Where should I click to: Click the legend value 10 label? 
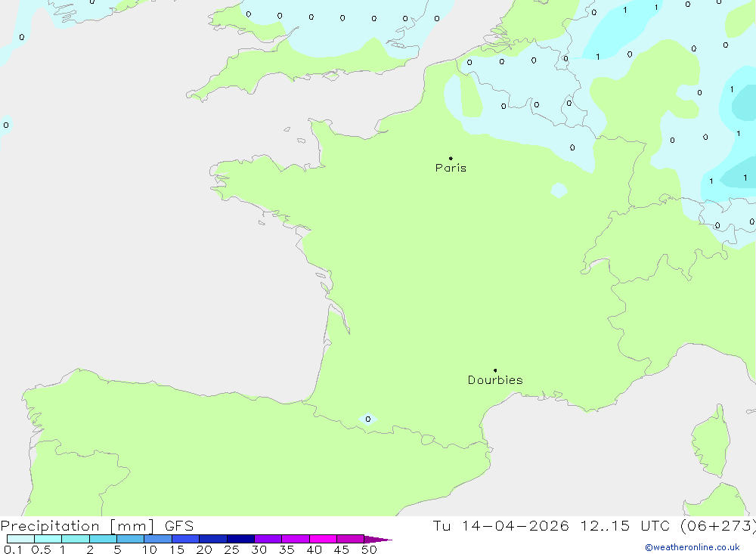[150, 549]
